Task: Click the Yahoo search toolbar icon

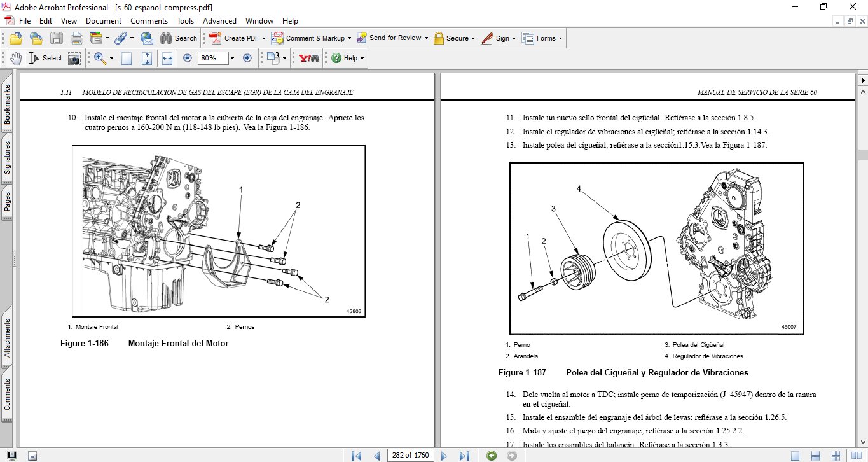Action: point(309,58)
